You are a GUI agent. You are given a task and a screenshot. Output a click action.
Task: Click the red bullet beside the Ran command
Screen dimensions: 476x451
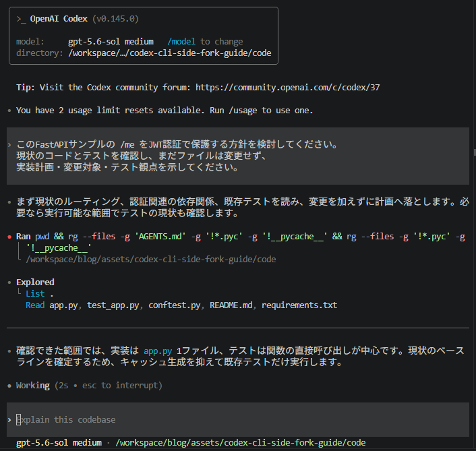[9, 237]
